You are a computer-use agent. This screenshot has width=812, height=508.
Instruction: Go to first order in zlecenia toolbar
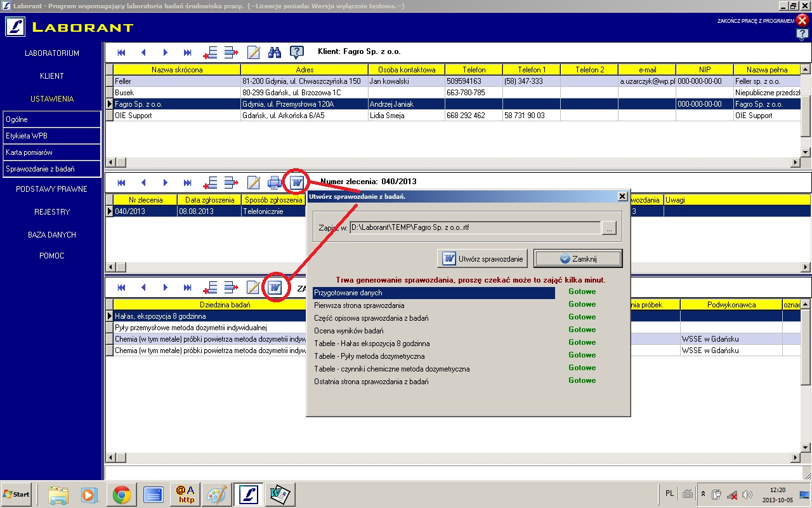pyautogui.click(x=121, y=183)
